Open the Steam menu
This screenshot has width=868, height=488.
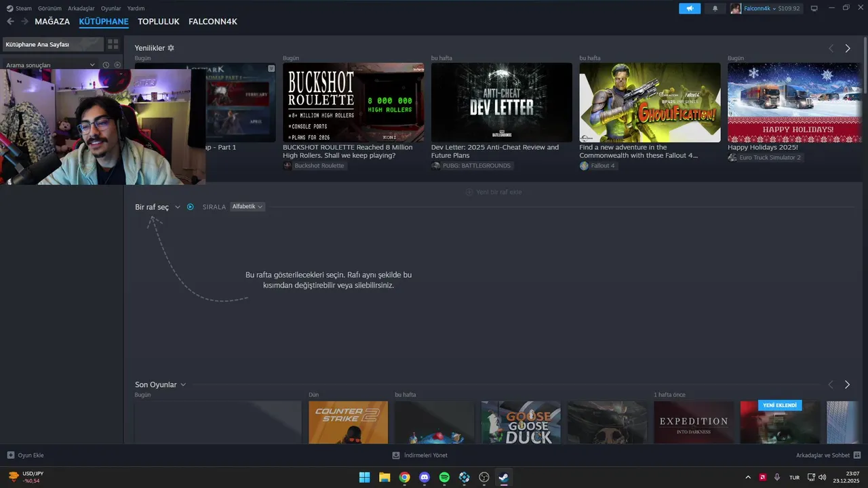pyautogui.click(x=24, y=8)
